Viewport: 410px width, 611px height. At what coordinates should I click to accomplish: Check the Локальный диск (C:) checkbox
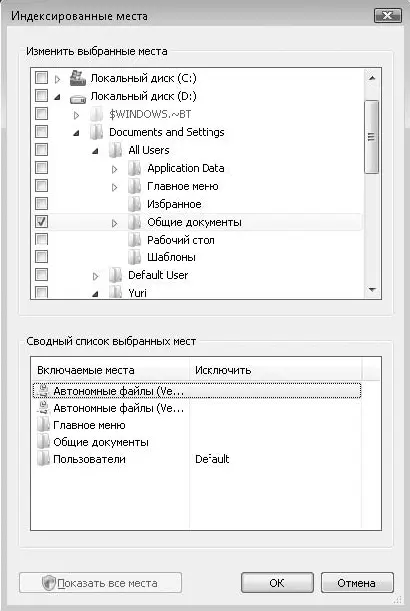[x=41, y=78]
